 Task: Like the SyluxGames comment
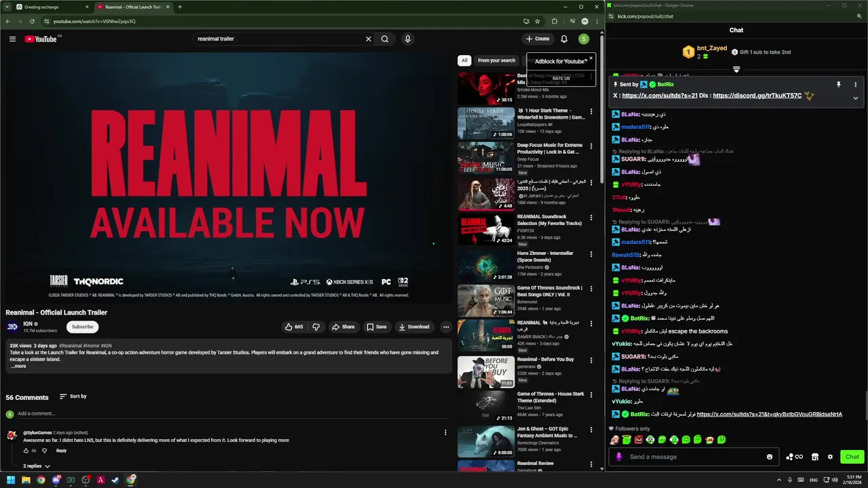tap(26, 451)
